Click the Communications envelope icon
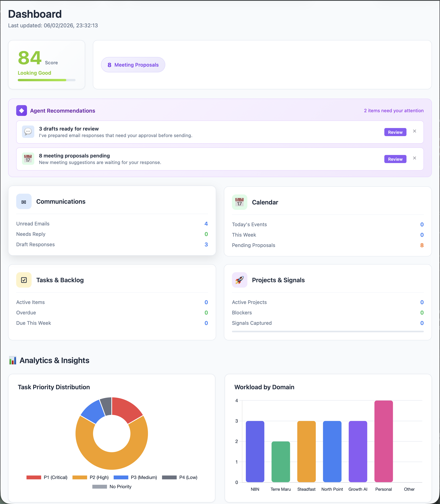The width and height of the screenshot is (440, 504). 24,201
